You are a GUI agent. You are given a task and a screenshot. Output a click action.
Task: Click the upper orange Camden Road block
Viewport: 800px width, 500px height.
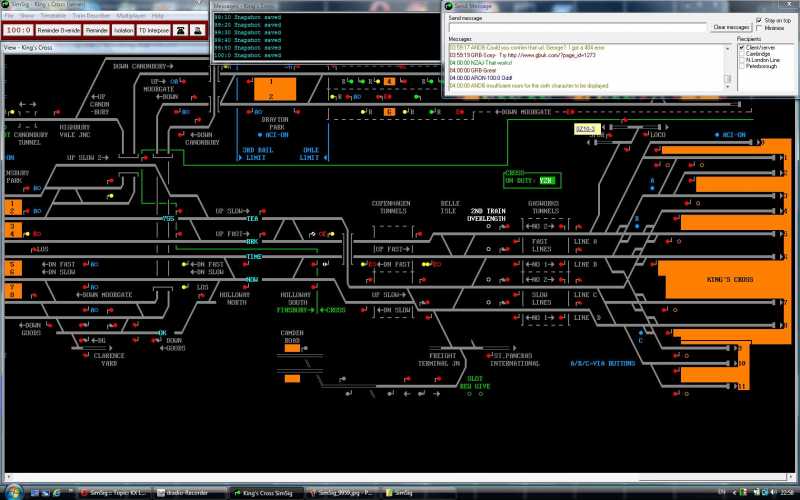(x=292, y=348)
